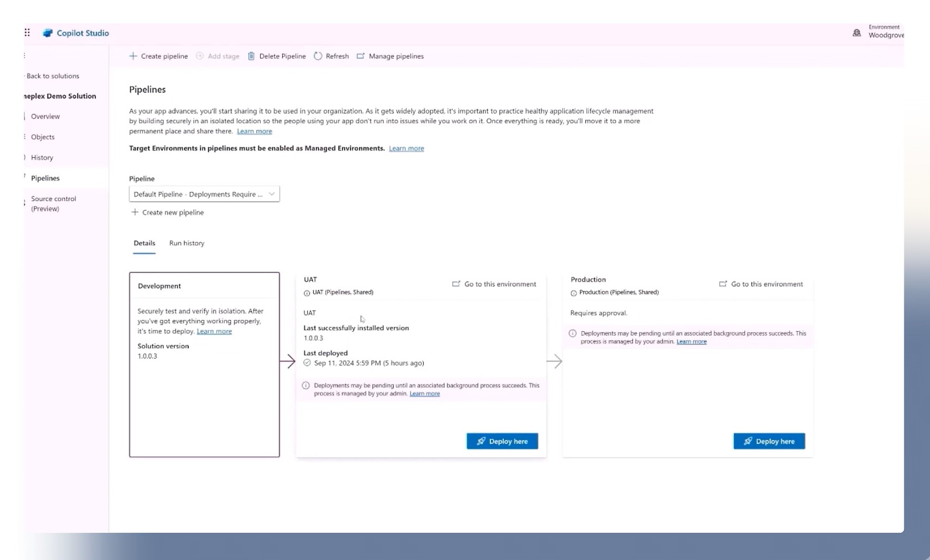Click rocket icon on UAT Deploy button
The height and width of the screenshot is (560, 930).
481,441
